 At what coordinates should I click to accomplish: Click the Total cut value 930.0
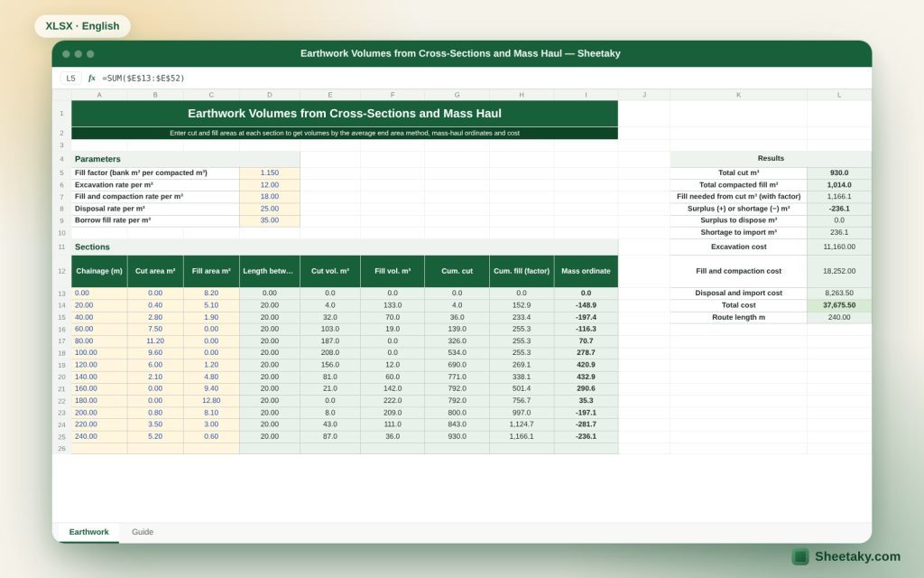pos(839,172)
